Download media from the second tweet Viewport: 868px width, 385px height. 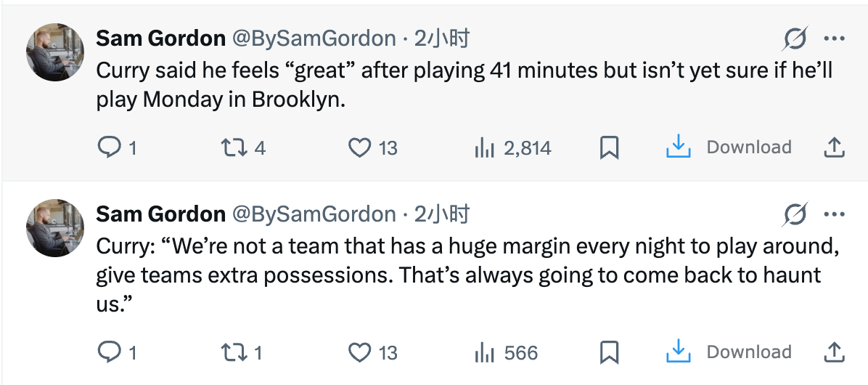676,352
